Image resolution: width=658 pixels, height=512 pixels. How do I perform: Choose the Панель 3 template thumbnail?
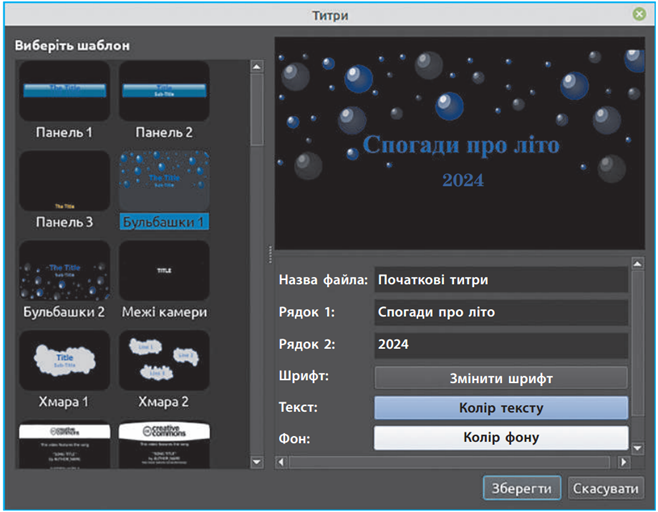tap(64, 182)
